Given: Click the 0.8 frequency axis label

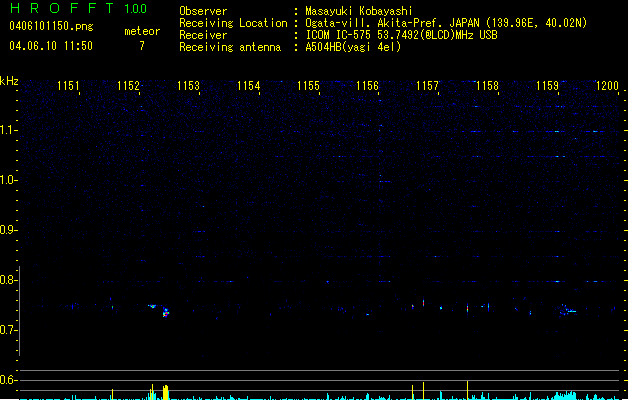Looking at the screenshot, I should point(8,280).
